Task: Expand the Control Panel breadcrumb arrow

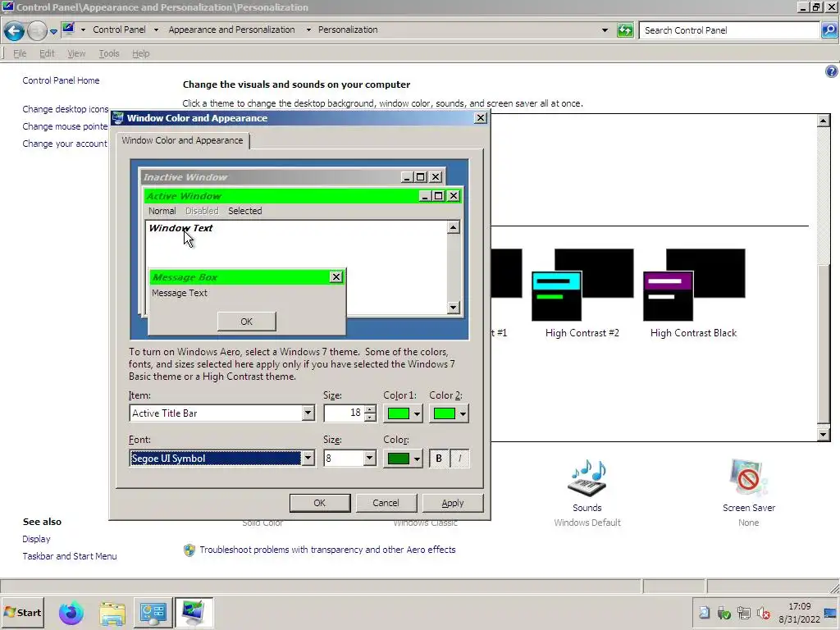Action: click(156, 30)
